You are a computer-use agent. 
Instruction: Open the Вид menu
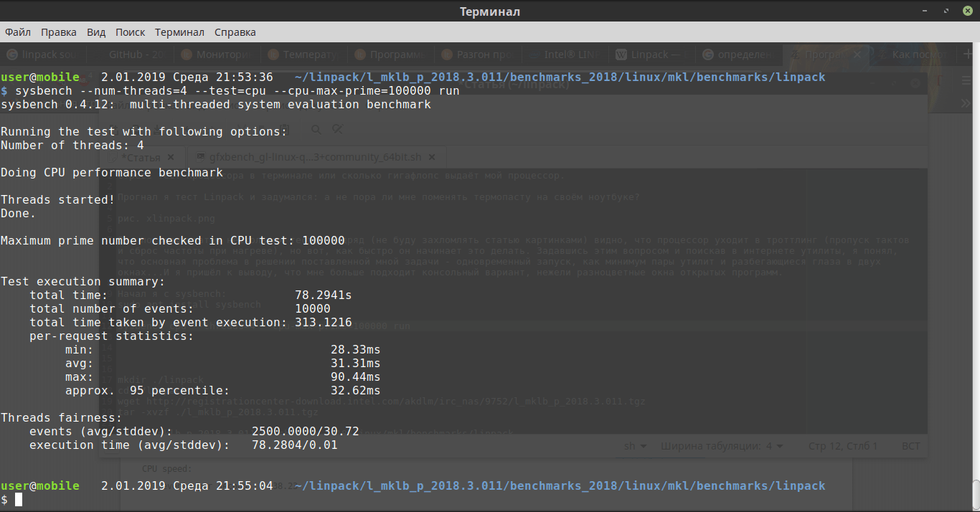coord(96,32)
